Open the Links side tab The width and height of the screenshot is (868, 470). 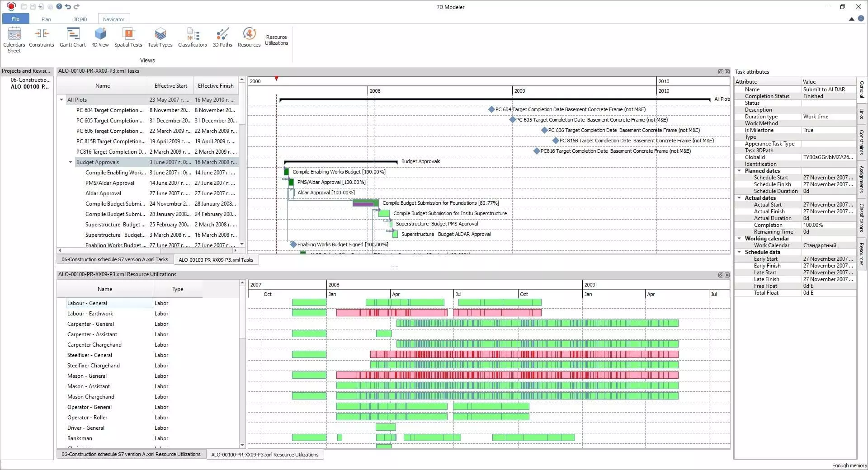[x=862, y=114]
